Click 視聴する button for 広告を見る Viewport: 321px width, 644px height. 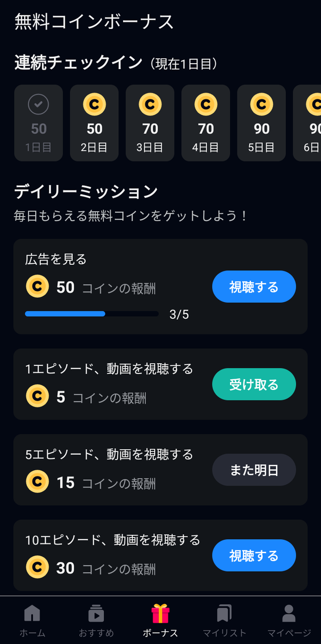(x=254, y=287)
